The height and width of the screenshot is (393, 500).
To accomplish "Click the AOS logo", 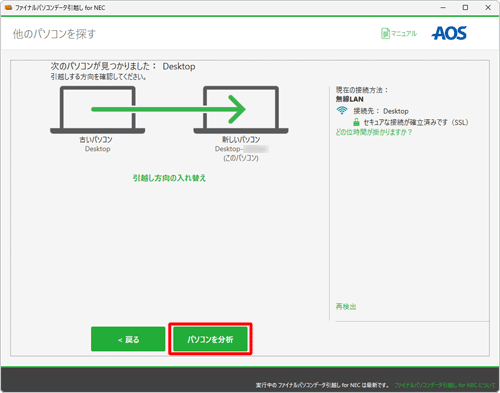I will coord(449,33).
